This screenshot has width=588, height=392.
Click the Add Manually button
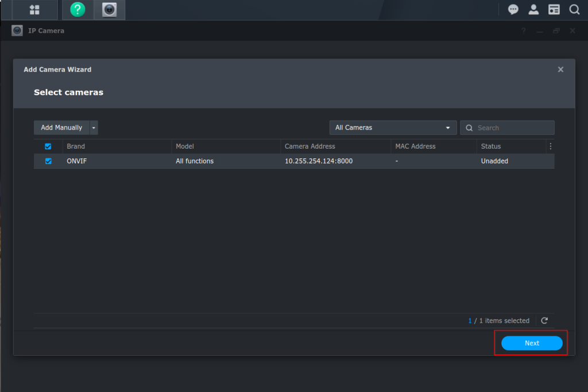[61, 127]
